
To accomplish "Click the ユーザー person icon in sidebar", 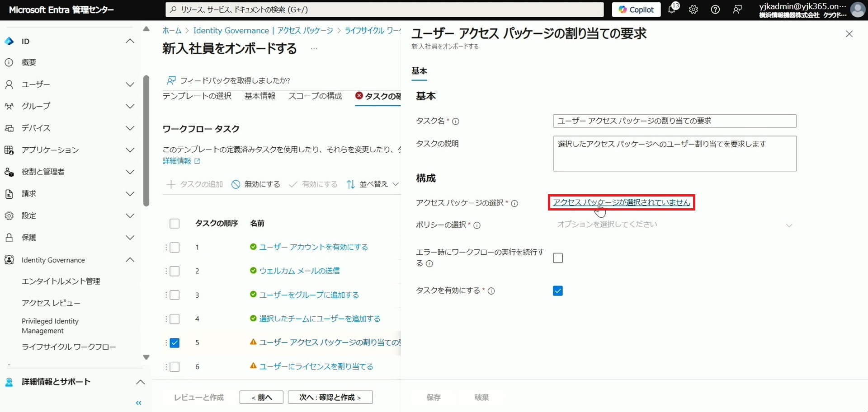I will tap(9, 84).
